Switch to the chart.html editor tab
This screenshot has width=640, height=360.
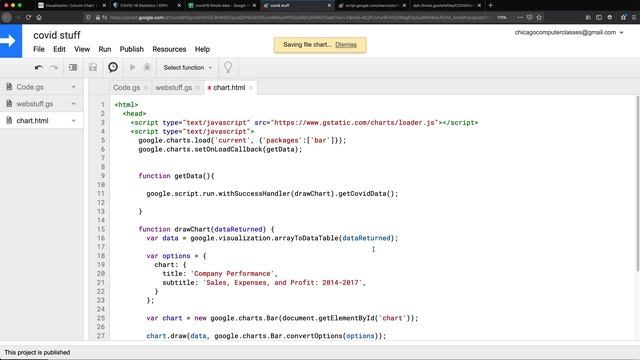229,87
